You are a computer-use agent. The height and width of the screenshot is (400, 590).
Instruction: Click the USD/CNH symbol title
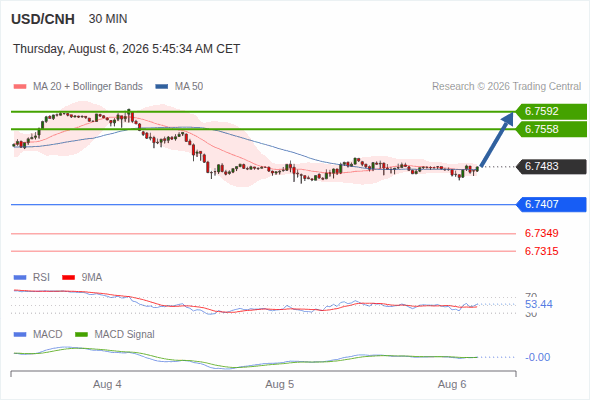[x=43, y=19]
